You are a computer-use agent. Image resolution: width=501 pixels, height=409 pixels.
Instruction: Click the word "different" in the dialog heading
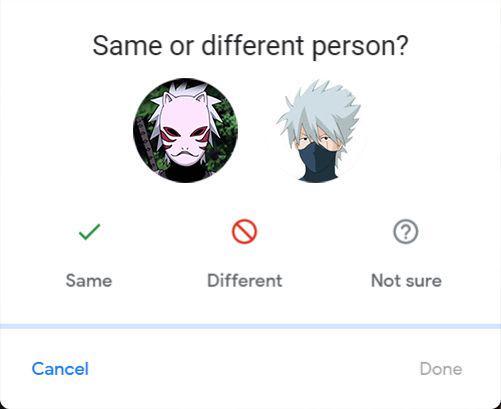253,45
